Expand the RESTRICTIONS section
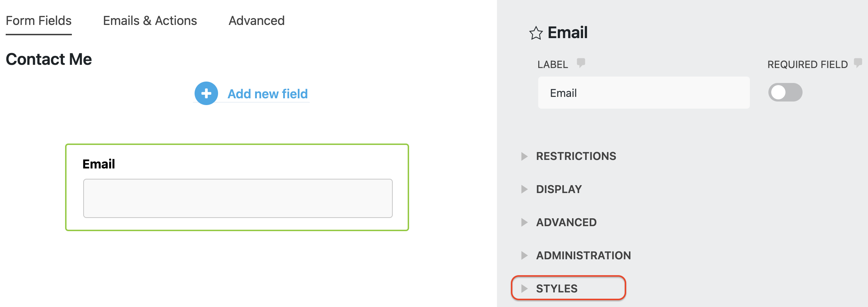This screenshot has width=868, height=307. 576,156
